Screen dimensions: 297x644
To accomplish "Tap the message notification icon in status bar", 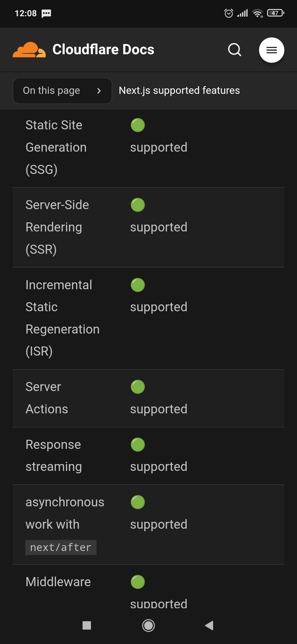I will point(46,13).
